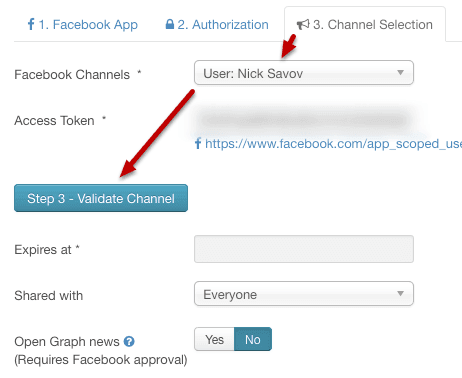
Task: Set Open Graph news to Yes
Action: 214,339
